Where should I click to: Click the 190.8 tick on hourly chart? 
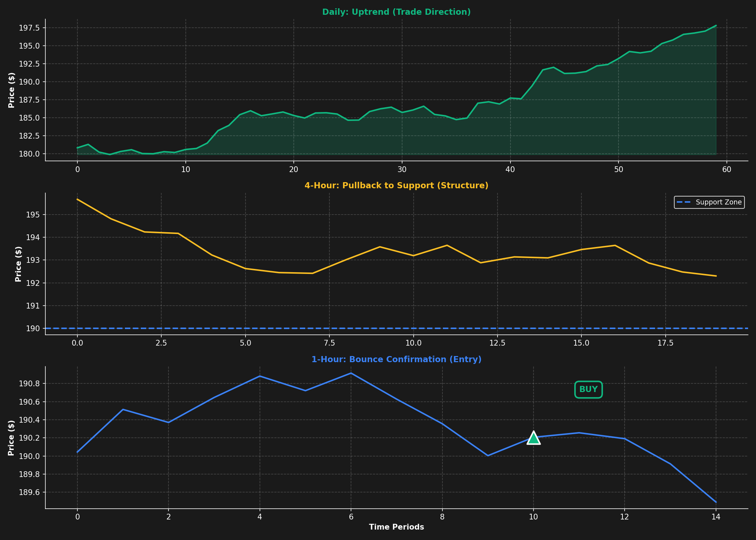click(30, 384)
